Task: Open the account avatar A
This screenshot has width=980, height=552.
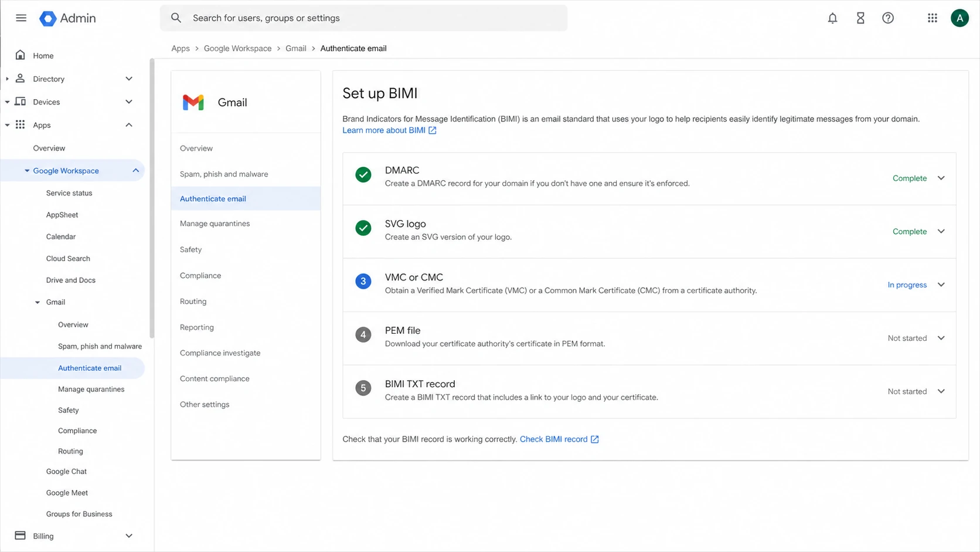Action: coord(959,18)
